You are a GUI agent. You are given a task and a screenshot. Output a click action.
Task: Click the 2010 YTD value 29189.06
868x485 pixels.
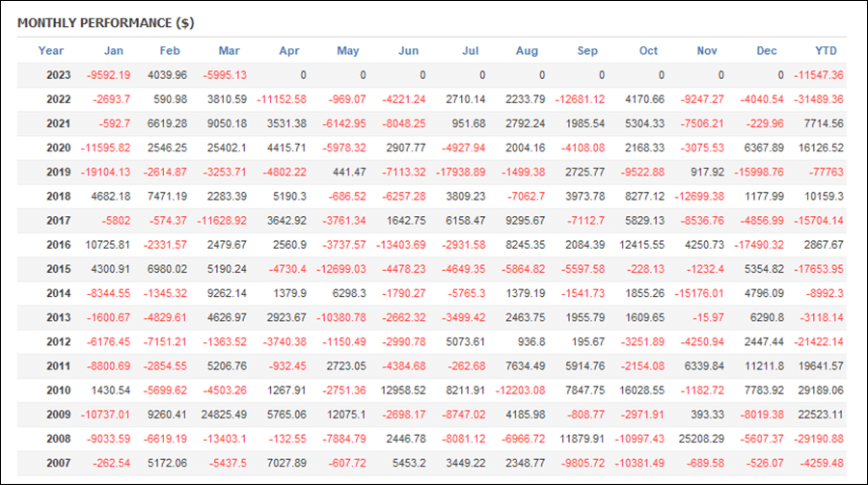[x=821, y=391]
